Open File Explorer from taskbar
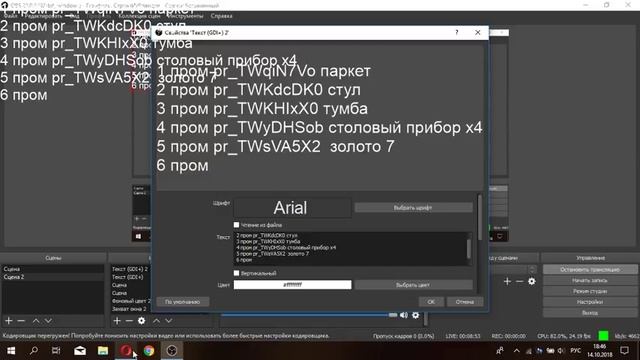Screen dimensions: 640x360 [x=102, y=351]
